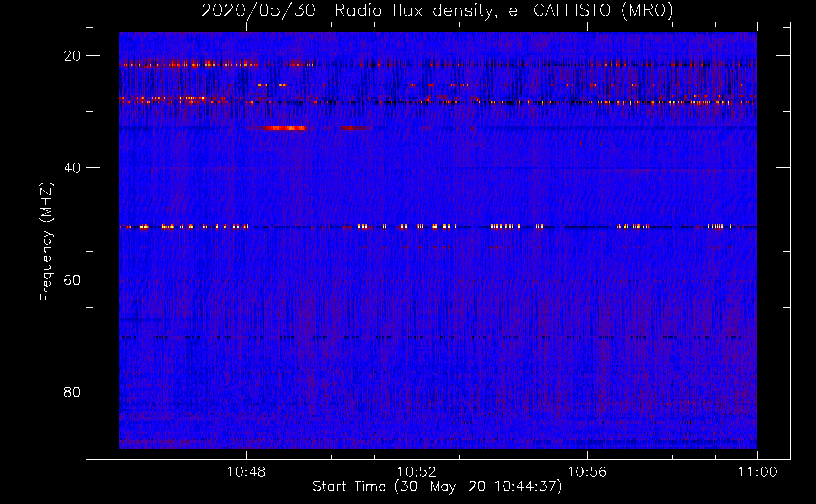Click the 'e-CALLISTO (MRO)' text in title
Screen dimensions: 816x504
[x=591, y=11]
